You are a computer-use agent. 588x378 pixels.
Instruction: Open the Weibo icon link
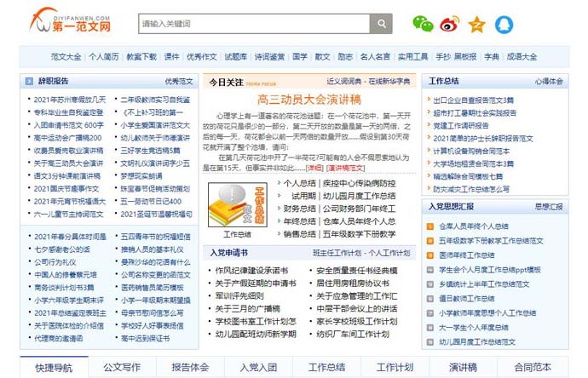(x=449, y=24)
